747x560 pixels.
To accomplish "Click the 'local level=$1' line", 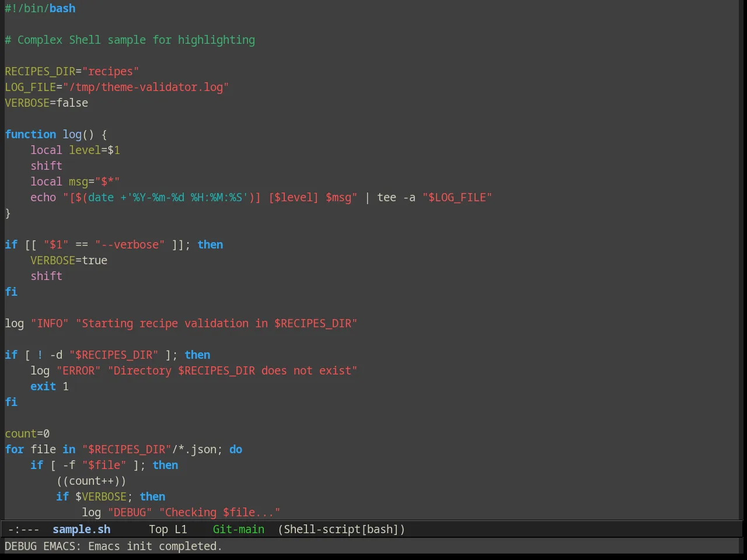I will pos(75,150).
